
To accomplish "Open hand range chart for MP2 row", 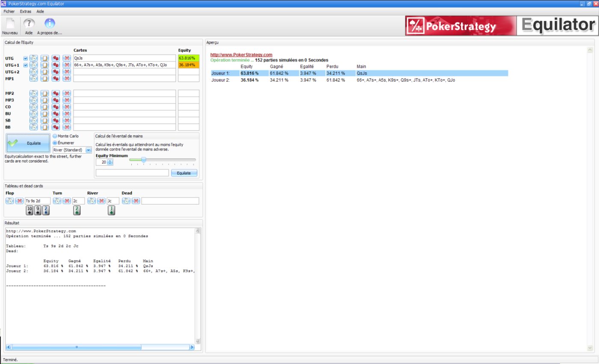I will coord(44,93).
